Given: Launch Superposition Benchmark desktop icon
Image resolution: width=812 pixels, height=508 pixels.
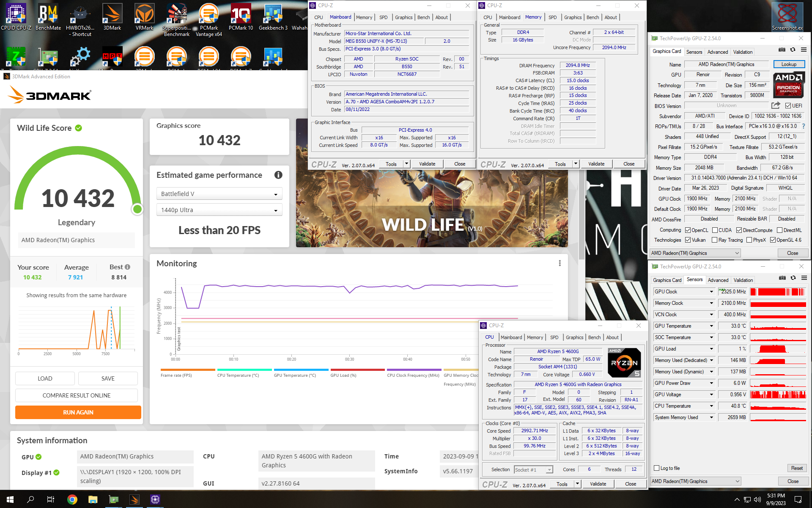Looking at the screenshot, I should (177, 19).
